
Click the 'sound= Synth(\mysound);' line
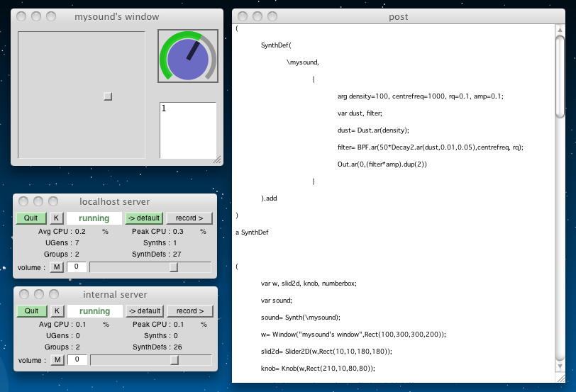(x=301, y=317)
